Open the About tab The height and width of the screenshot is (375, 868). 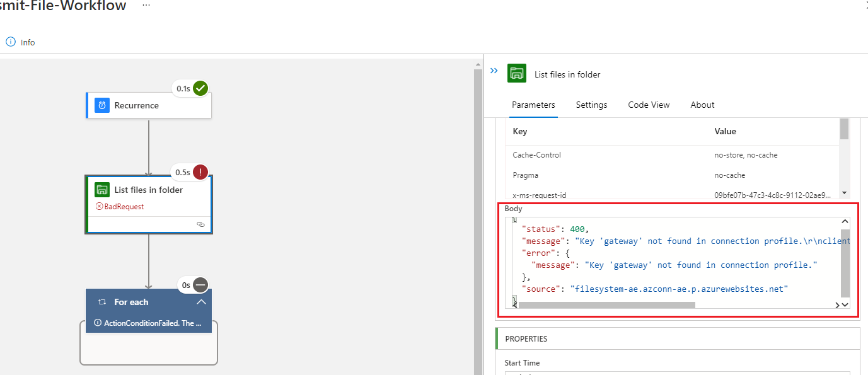coord(702,105)
